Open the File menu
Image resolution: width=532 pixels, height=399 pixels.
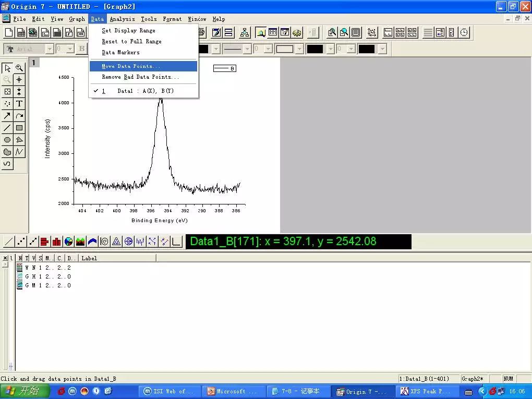(x=19, y=19)
